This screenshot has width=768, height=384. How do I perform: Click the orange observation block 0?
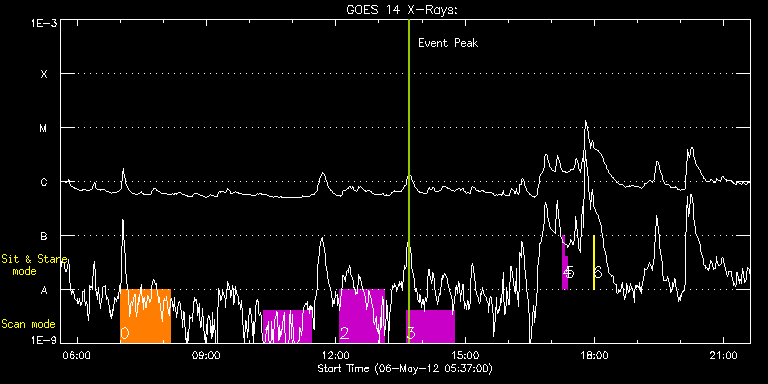pyautogui.click(x=145, y=316)
